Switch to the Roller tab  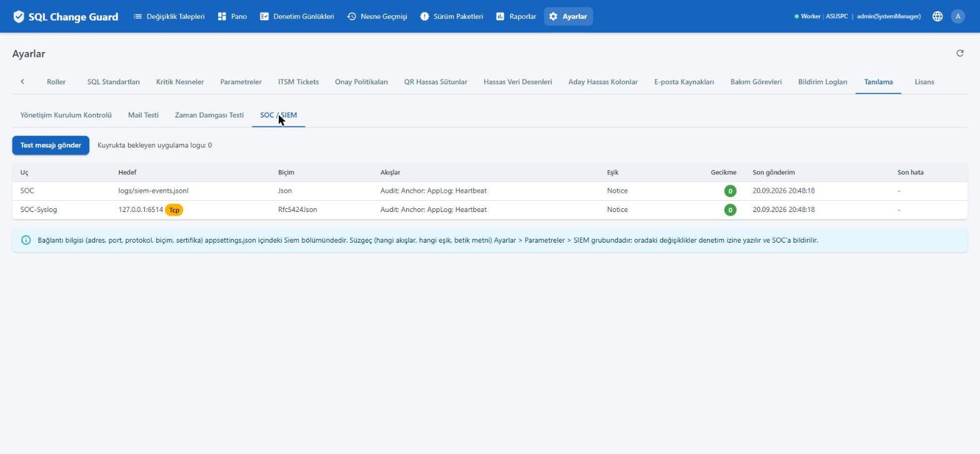(56, 82)
